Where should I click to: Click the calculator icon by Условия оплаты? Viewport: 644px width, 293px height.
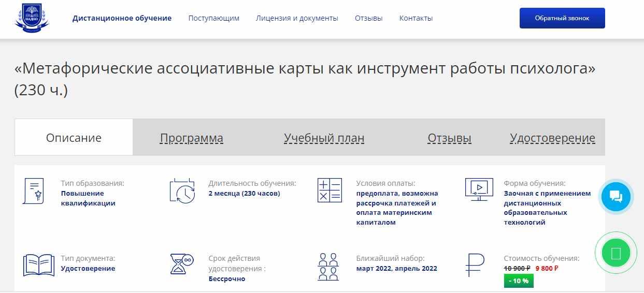click(330, 190)
